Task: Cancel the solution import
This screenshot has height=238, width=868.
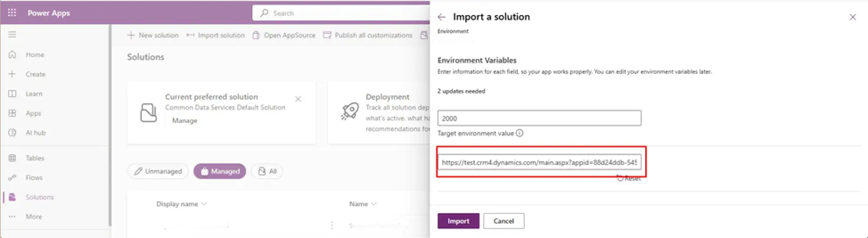Action: coord(504,221)
